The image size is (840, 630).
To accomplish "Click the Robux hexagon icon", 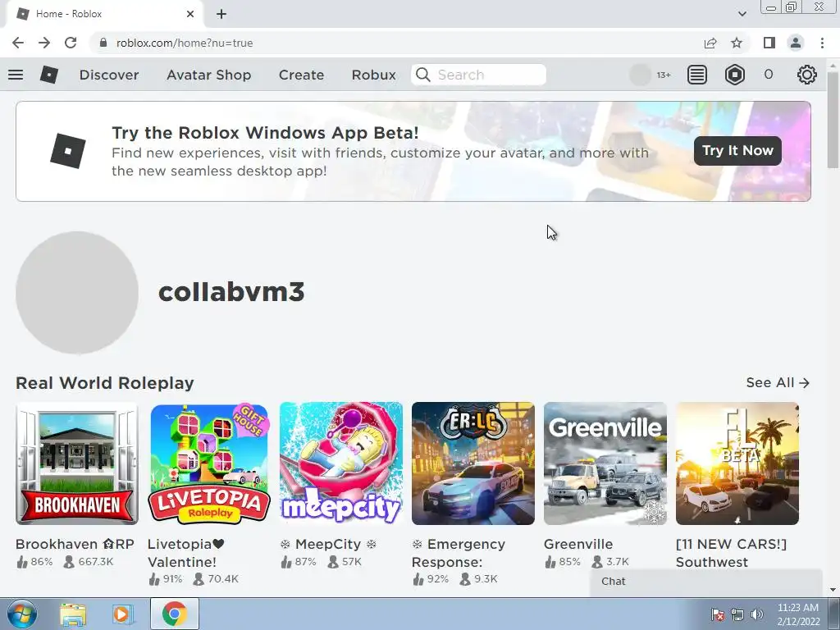I will point(734,75).
